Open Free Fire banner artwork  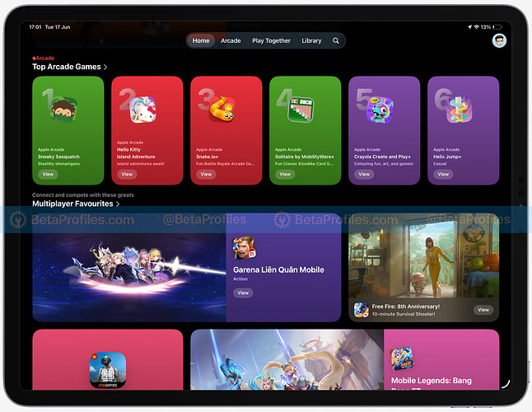point(424,255)
